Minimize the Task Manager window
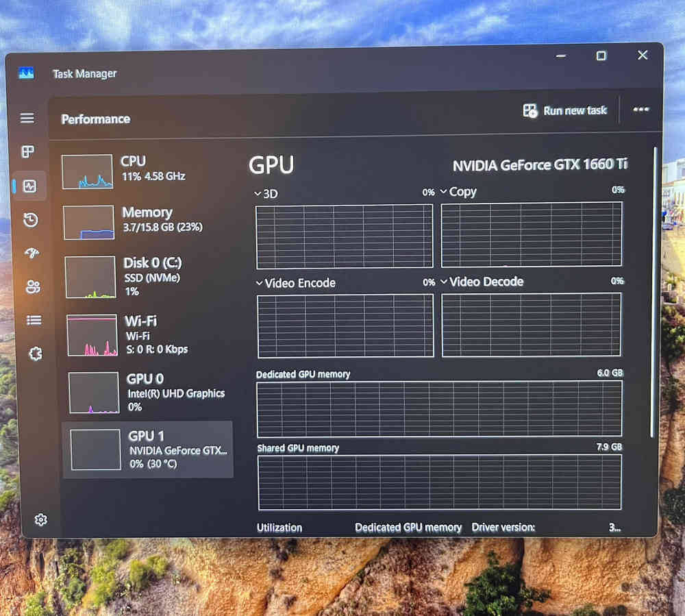 tap(562, 56)
